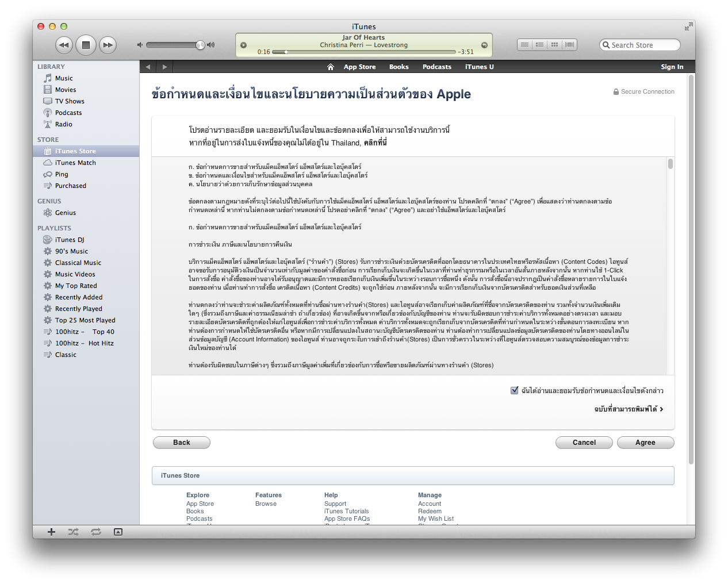Select the 90's Music smart playlist
This screenshot has width=728, height=584.
tap(86, 251)
